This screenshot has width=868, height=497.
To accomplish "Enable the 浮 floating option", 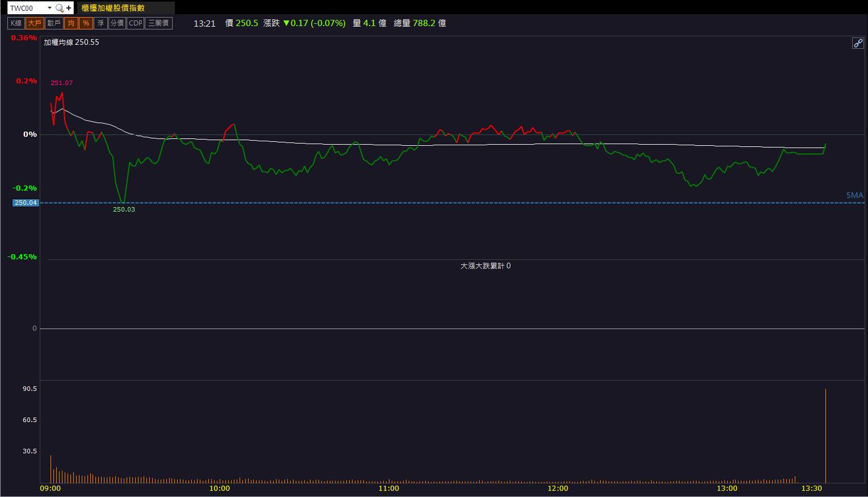I will [x=100, y=23].
